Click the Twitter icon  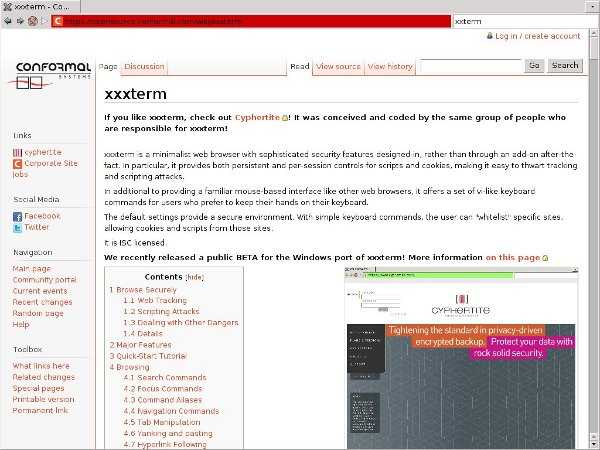18,228
